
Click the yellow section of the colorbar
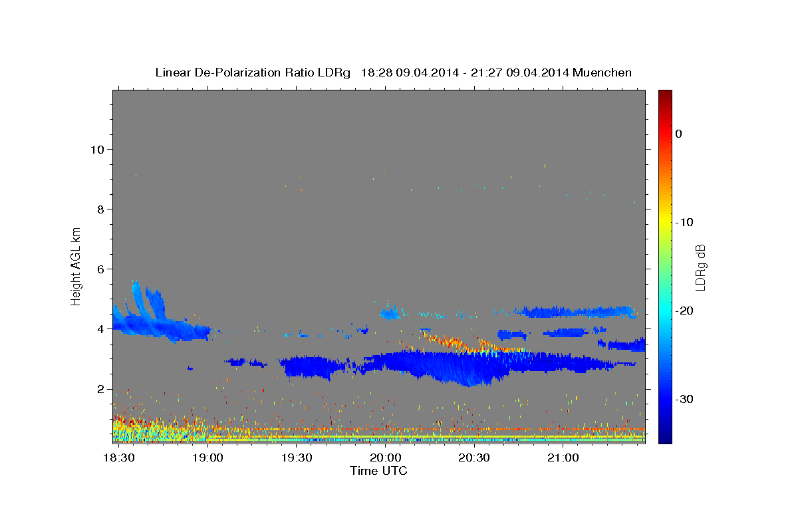664,219
